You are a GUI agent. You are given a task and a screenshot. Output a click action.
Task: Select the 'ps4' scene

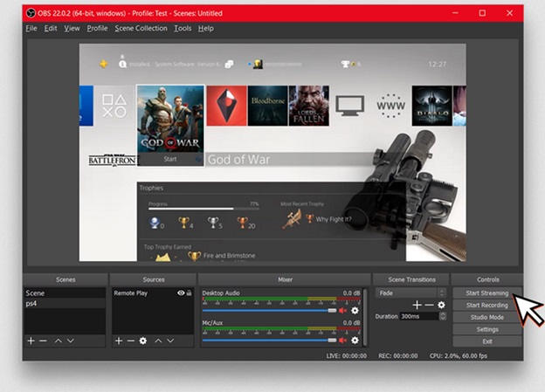65,303
